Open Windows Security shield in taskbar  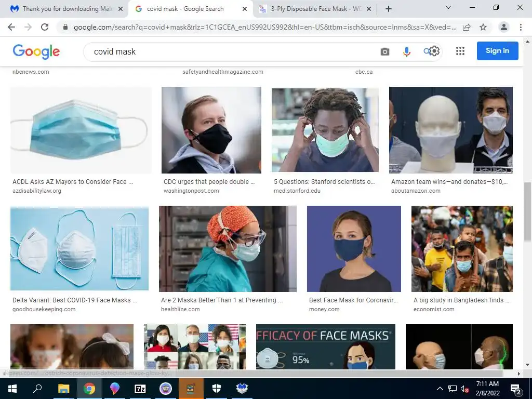217,389
